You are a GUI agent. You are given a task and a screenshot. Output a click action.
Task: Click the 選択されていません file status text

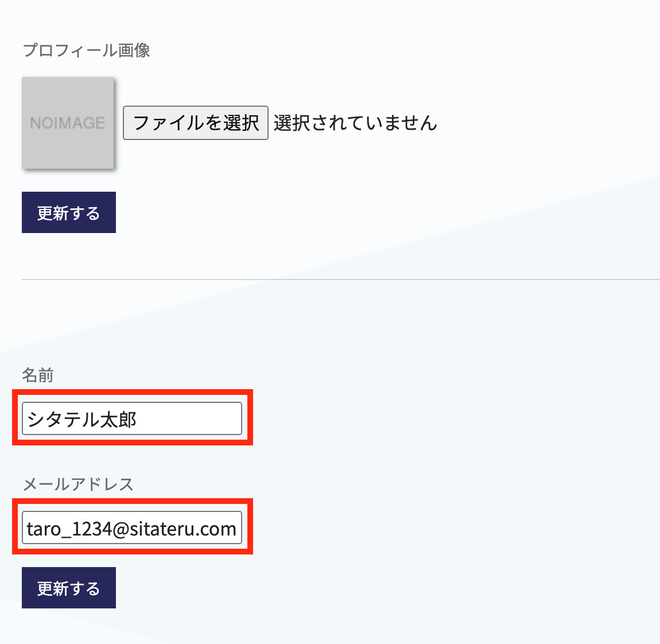point(355,122)
